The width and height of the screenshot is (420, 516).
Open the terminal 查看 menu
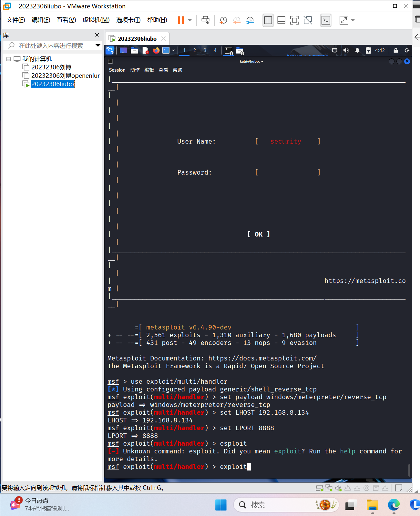click(163, 70)
